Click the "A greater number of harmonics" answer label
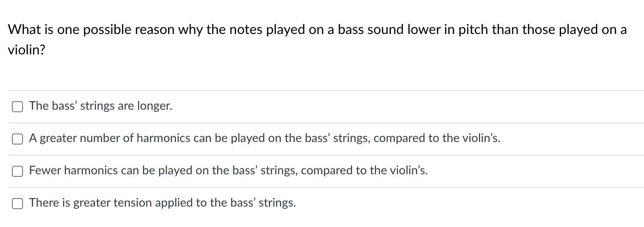Image resolution: width=644 pixels, height=227 pixels. pos(265,139)
